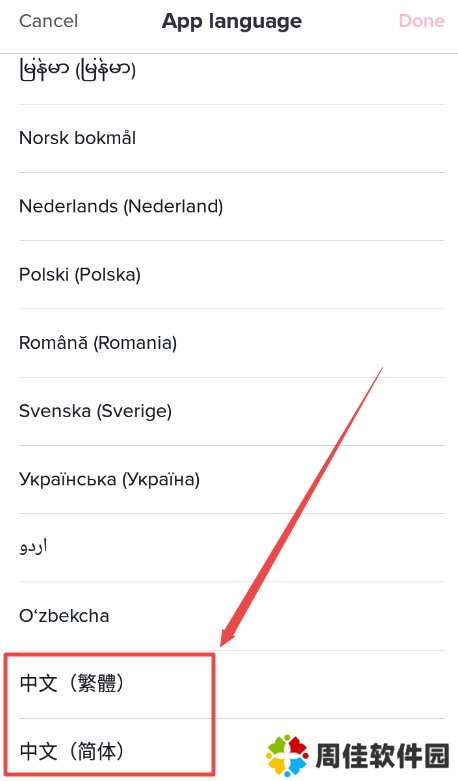Tap Cancel to dismiss language selection

coord(48,21)
